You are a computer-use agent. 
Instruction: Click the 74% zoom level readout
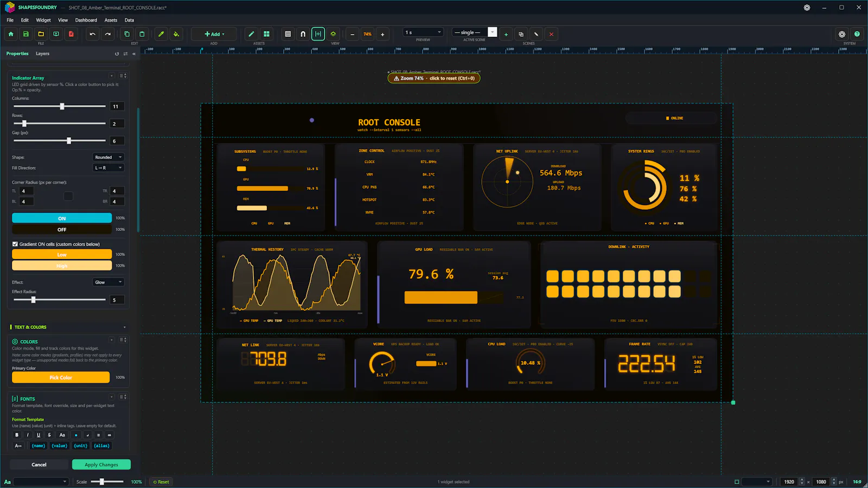tap(367, 34)
